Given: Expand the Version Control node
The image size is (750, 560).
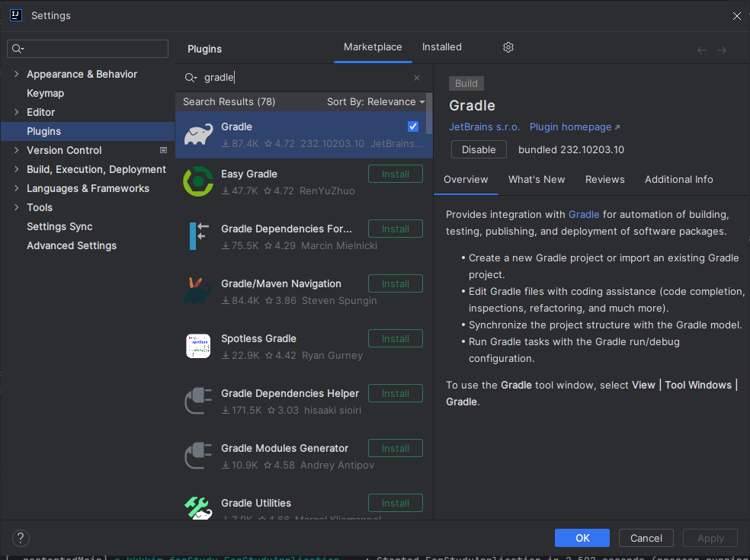Looking at the screenshot, I should [17, 150].
